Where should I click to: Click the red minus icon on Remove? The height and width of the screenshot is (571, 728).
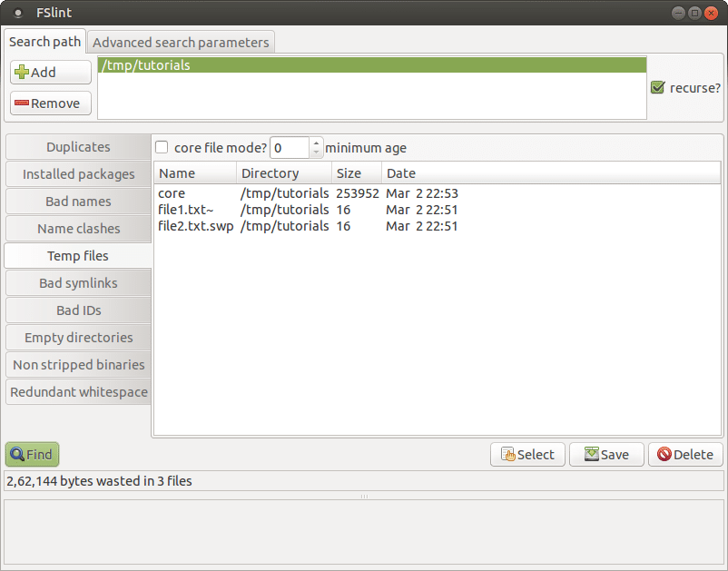[x=22, y=103]
